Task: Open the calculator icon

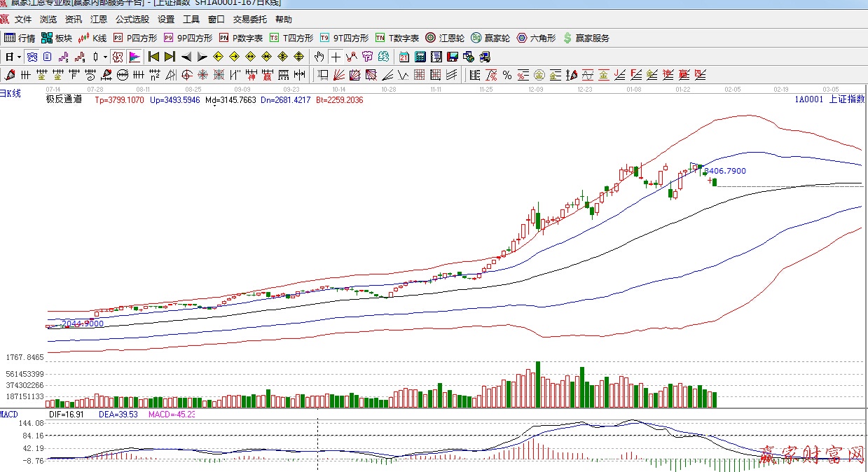Action: [420, 57]
